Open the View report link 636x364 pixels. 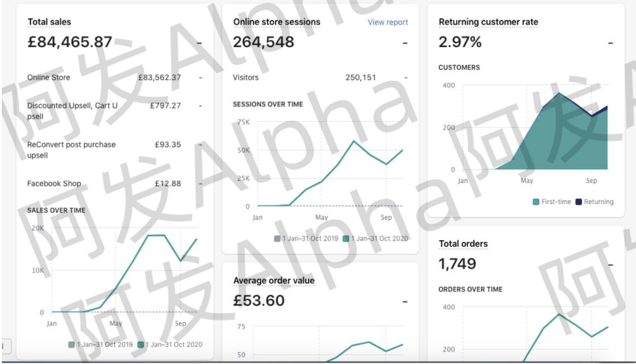(387, 22)
